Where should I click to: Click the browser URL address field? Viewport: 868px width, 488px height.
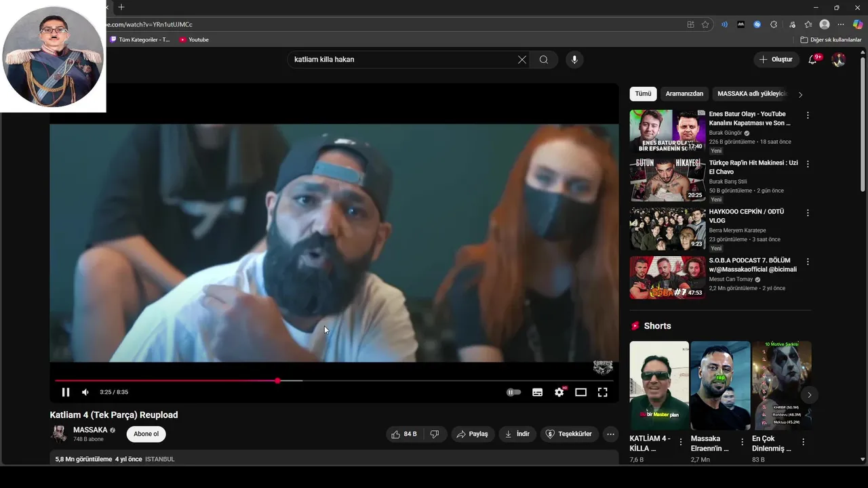coord(393,24)
